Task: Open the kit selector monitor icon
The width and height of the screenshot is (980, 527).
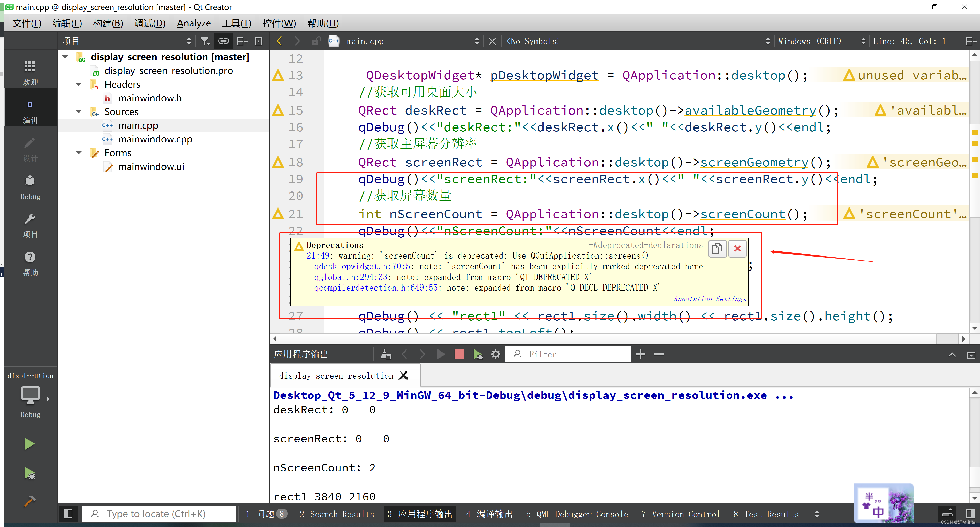Action: [30, 395]
